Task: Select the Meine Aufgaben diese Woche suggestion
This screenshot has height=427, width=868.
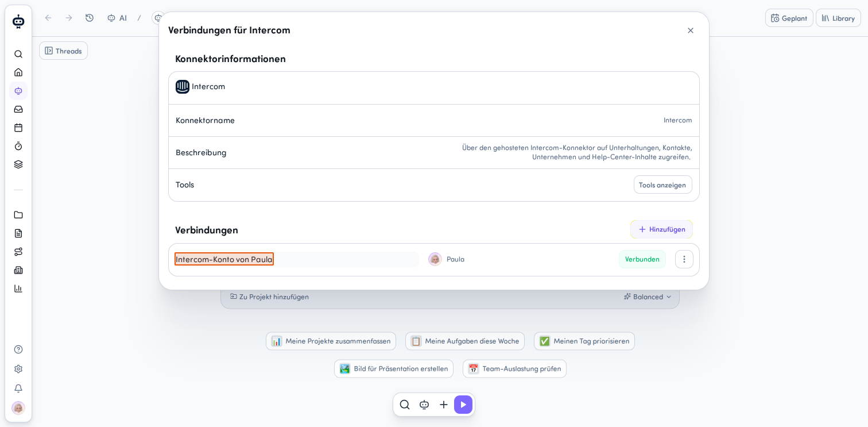Action: (x=465, y=341)
